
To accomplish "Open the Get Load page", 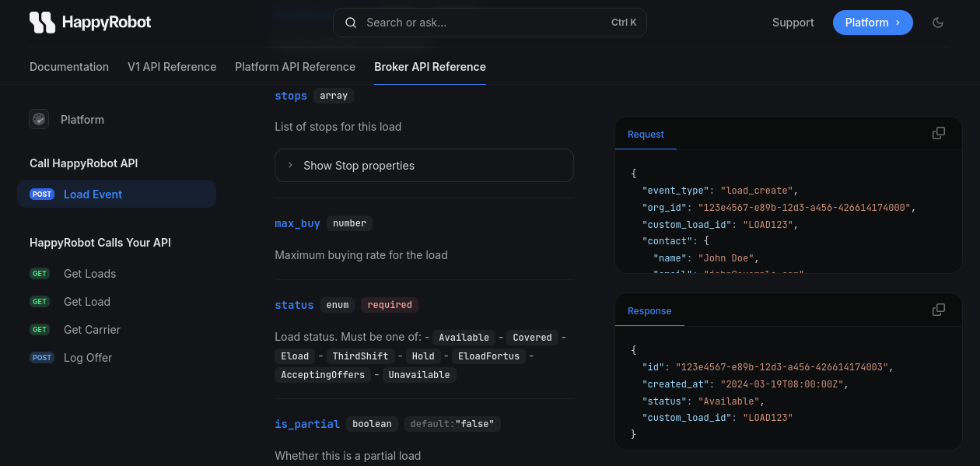I will (87, 302).
